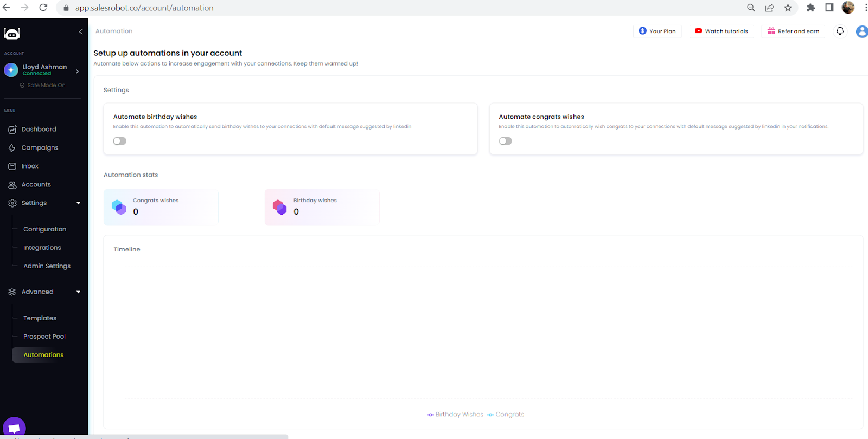Toggle Birthday Wishes series in chart legend
Image resolution: width=868 pixels, height=439 pixels.
click(455, 415)
